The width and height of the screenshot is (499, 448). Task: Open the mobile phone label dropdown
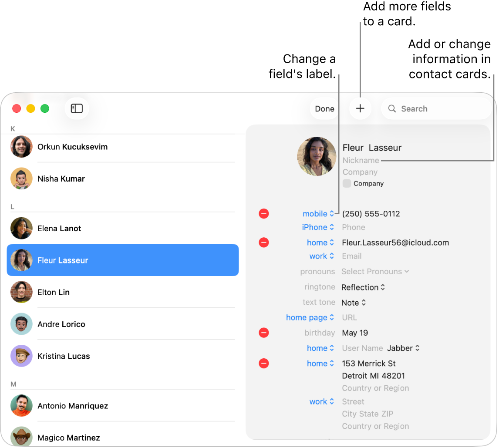tap(319, 213)
